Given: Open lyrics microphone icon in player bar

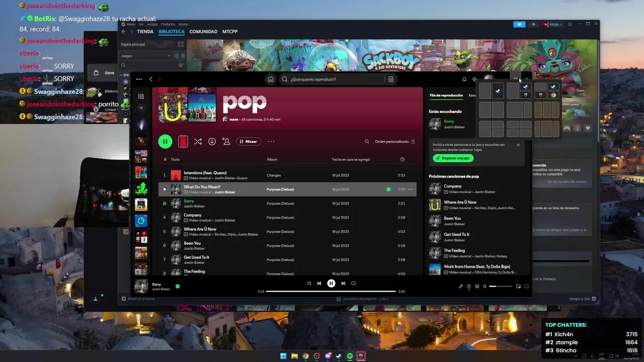Looking at the screenshot, I should (460, 287).
